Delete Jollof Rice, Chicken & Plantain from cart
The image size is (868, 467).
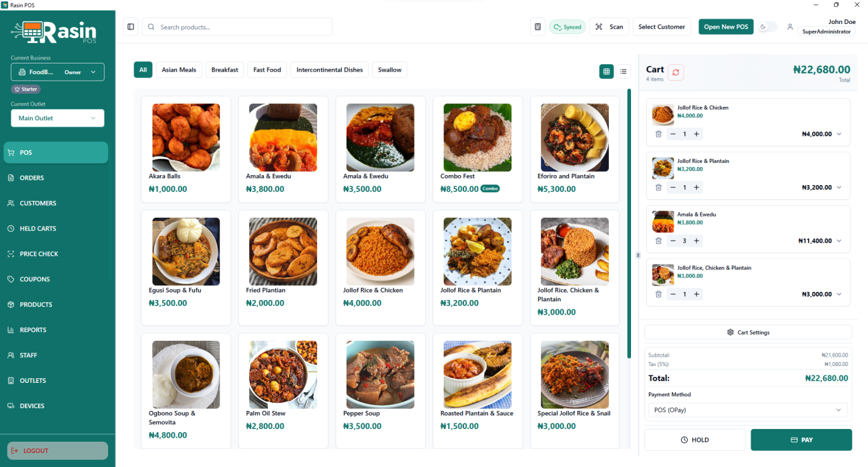[x=658, y=295]
